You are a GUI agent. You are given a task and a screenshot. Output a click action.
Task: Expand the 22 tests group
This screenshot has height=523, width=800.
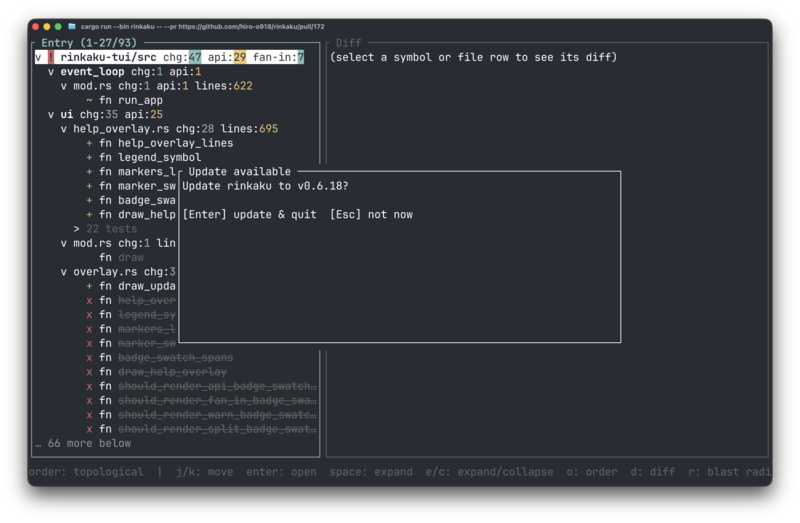tap(77, 229)
